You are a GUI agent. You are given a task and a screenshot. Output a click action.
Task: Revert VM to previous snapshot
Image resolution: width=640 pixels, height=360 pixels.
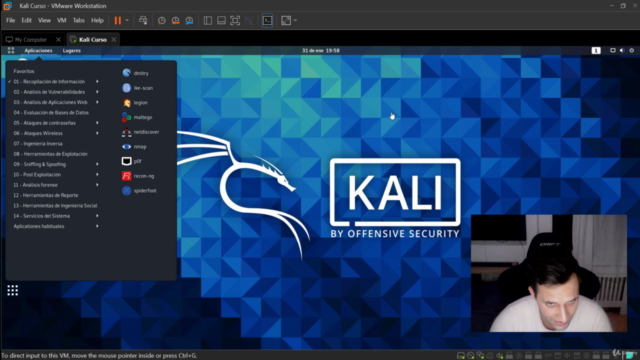tap(176, 20)
